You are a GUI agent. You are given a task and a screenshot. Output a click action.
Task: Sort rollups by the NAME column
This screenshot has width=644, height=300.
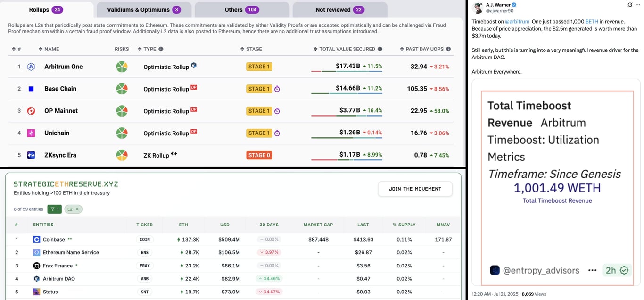pos(49,49)
